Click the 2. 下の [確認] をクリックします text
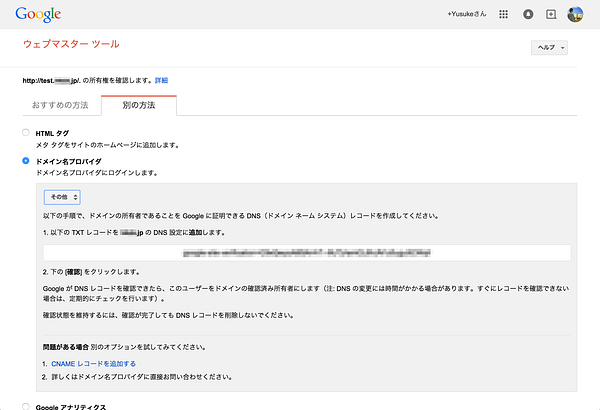 91,272
